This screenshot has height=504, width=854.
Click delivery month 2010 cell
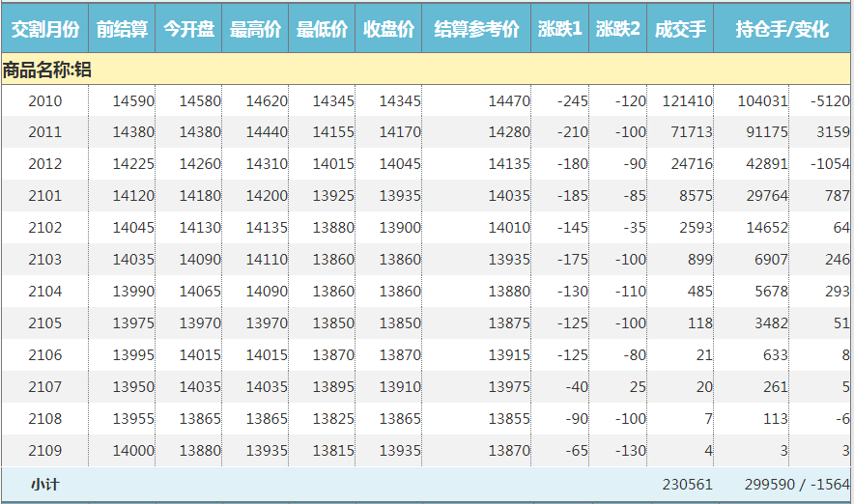(44, 101)
